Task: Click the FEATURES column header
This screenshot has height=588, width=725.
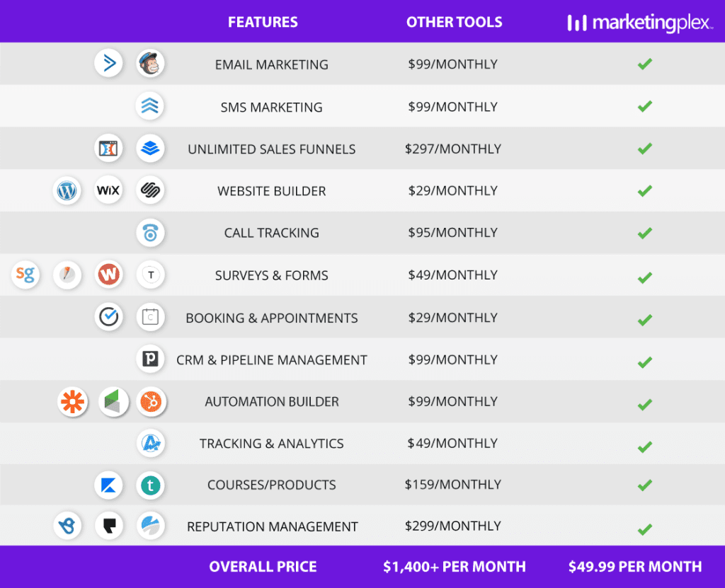Action: point(263,22)
